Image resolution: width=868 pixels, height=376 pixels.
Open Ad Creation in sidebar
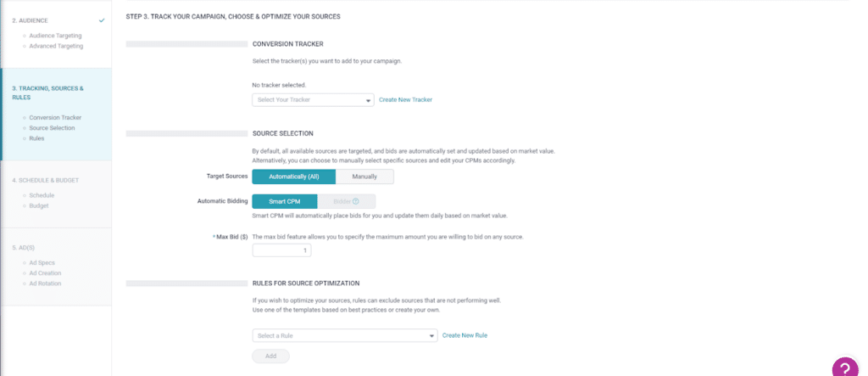[46, 272]
